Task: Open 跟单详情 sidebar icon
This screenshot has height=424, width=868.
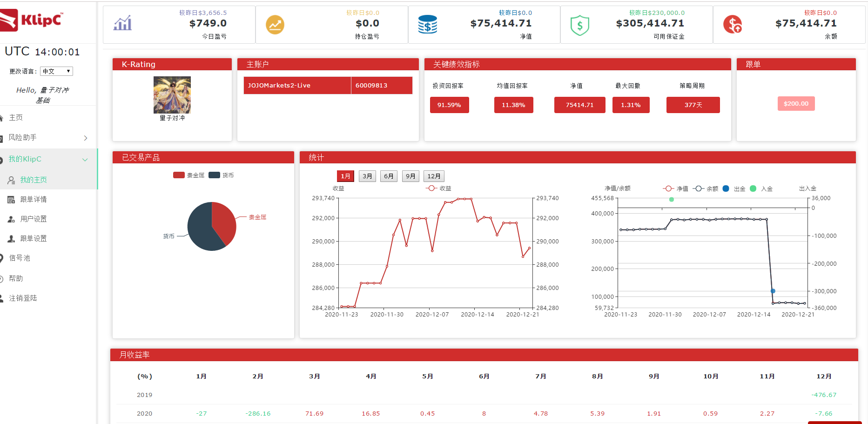Action: pos(11,200)
